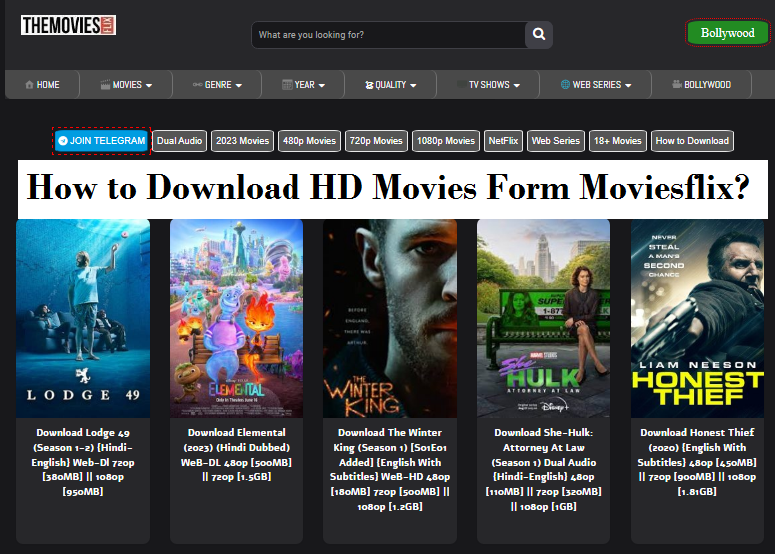This screenshot has height=554, width=775.
Task: Open the QUALITY menu
Action: tap(390, 85)
